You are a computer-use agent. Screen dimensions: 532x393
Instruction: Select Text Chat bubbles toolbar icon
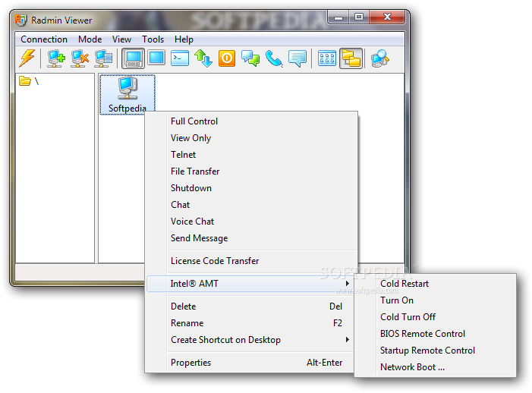click(x=250, y=58)
